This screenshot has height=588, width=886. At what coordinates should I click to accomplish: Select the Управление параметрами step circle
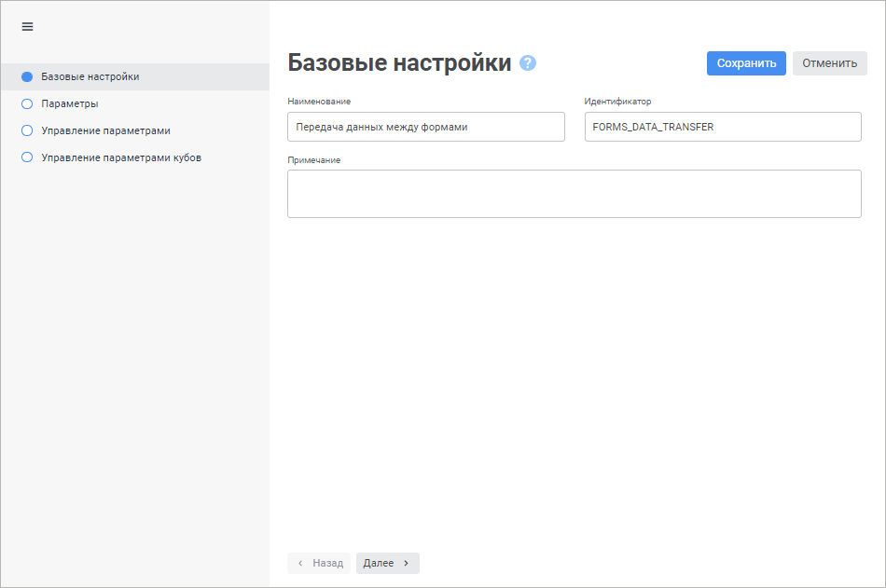pyautogui.click(x=27, y=130)
